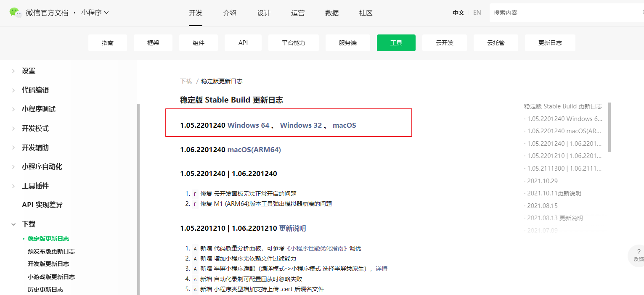644x295 pixels.
Task: Click the WeChat logo icon
Action: coord(16,13)
